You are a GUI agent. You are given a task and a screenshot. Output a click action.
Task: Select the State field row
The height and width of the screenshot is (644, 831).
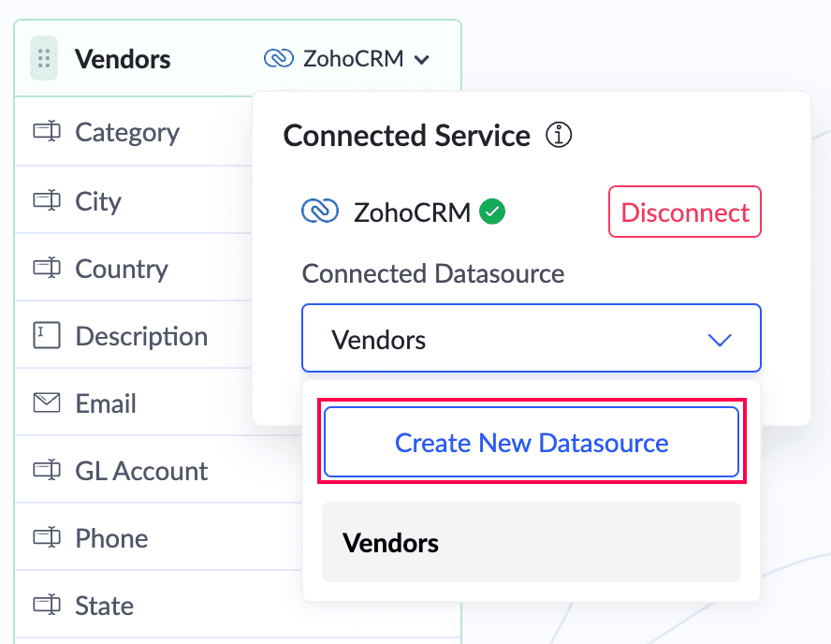tap(158, 605)
